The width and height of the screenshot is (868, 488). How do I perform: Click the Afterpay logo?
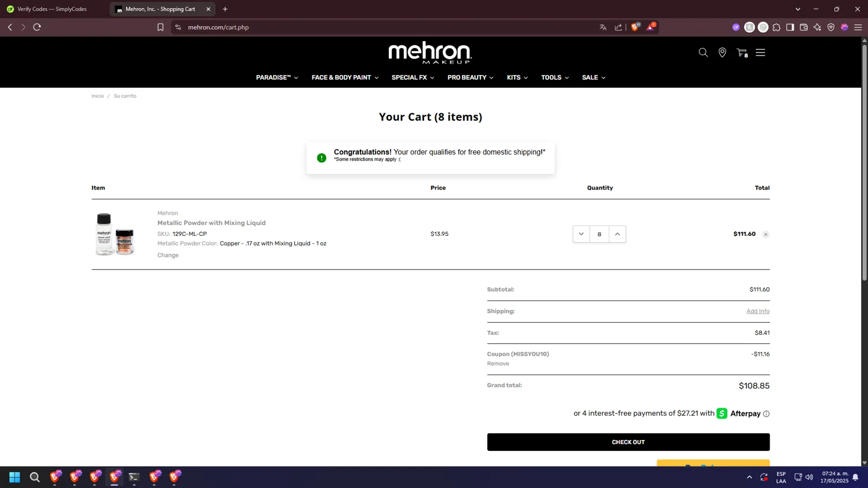click(x=738, y=413)
